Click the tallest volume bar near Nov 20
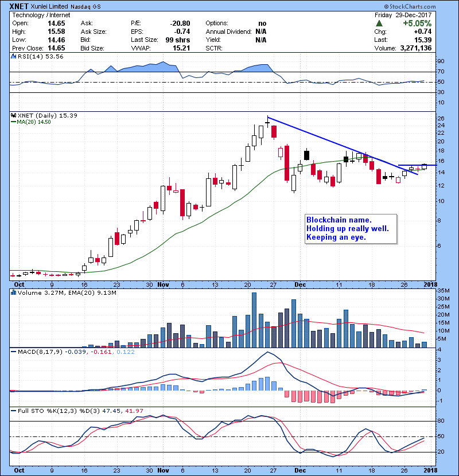The width and height of the screenshot is (459, 476). (254, 320)
